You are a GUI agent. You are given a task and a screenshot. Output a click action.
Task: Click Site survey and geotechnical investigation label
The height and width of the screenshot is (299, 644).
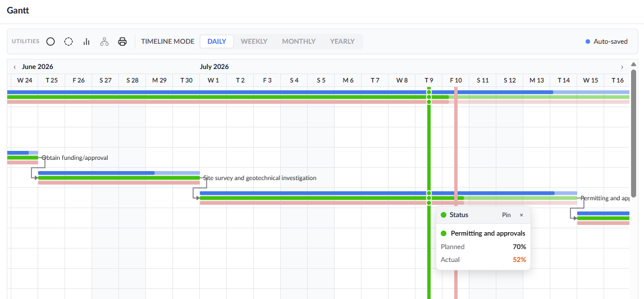coord(260,178)
